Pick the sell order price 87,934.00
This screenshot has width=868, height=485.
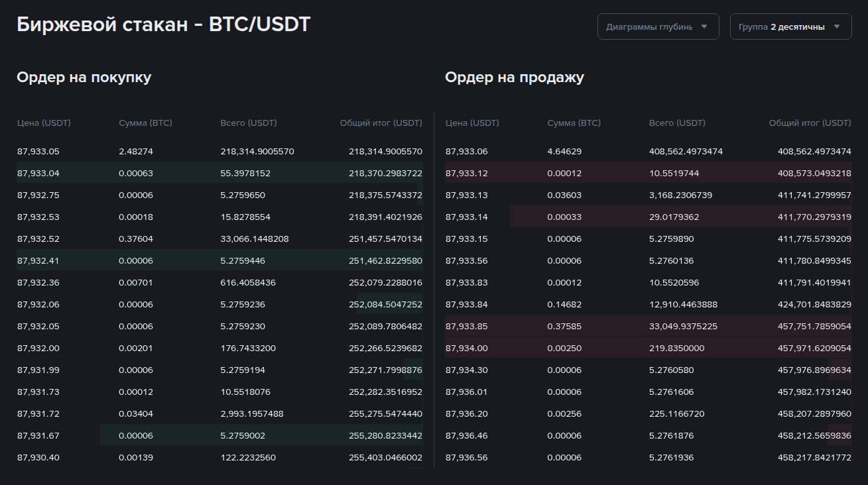467,349
